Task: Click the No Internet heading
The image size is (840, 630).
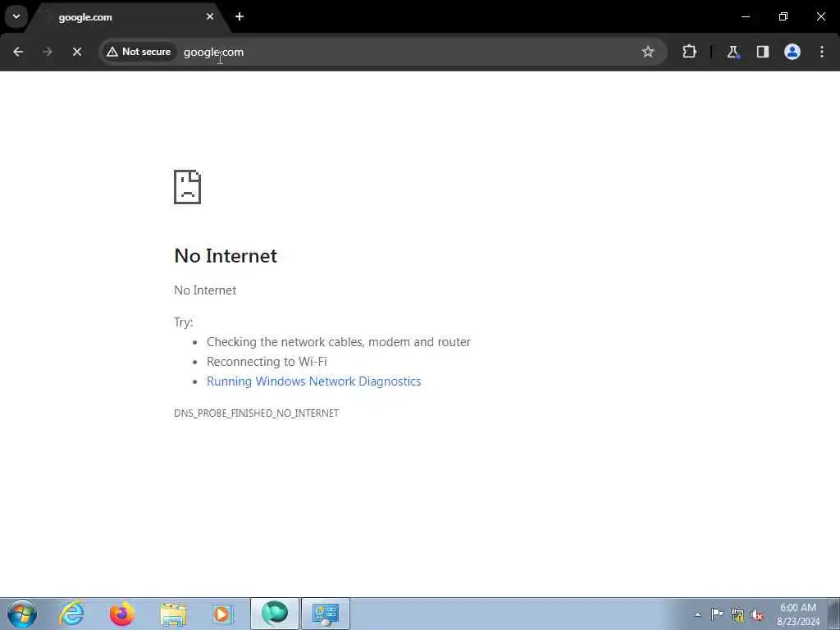Action: [x=226, y=256]
